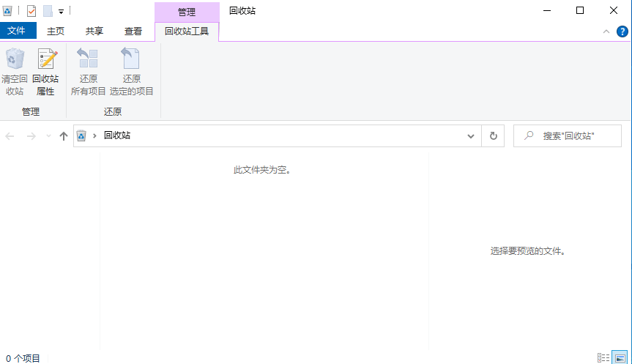The image size is (632, 364).
Task: Click the Recycle Bin icon in address bar
Action: click(81, 135)
